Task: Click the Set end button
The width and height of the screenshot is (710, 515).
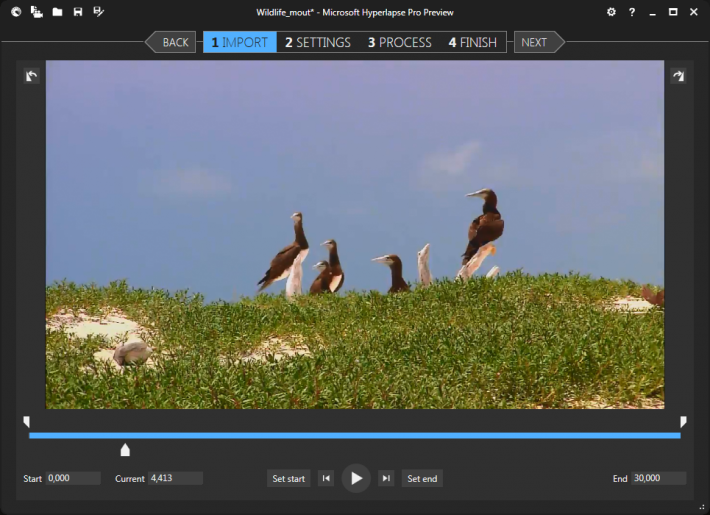Action: tap(422, 478)
